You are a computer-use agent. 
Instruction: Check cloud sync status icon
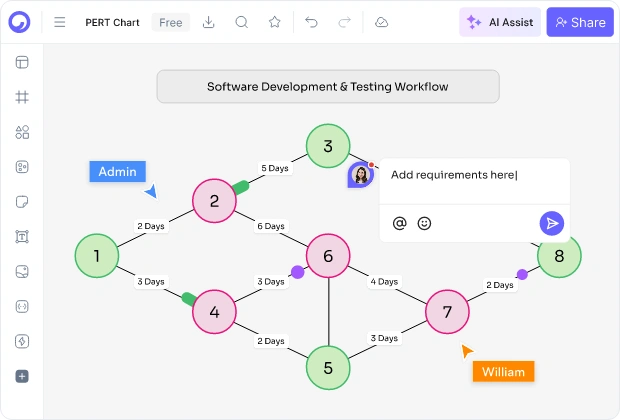(x=381, y=22)
